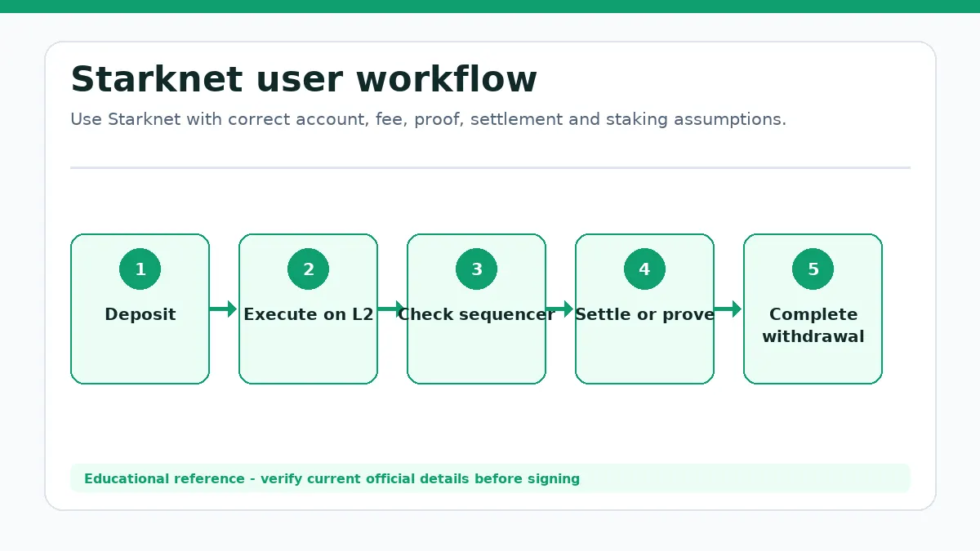
Task: Select the Deposit step card
Action: point(140,309)
